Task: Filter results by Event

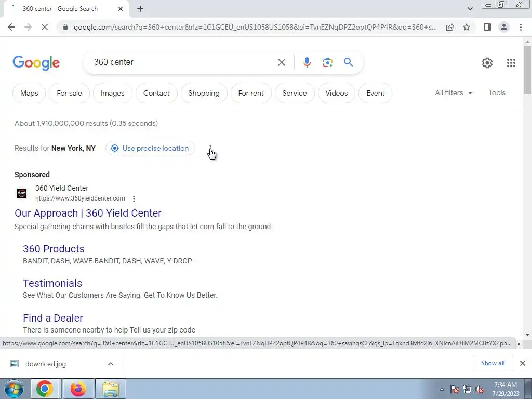Action: 376,93
